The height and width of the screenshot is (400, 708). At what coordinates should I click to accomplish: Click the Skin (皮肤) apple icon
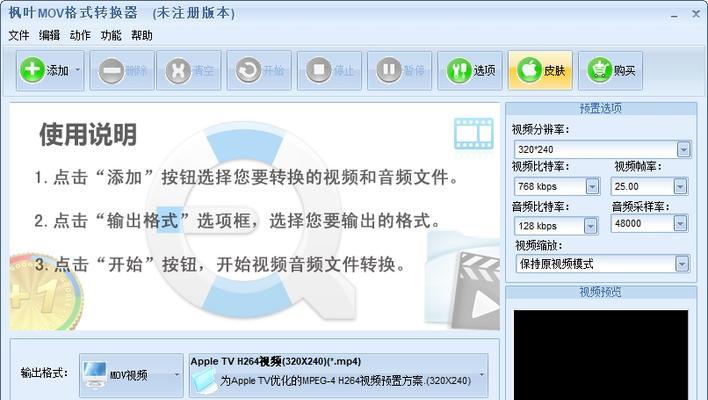(x=529, y=70)
